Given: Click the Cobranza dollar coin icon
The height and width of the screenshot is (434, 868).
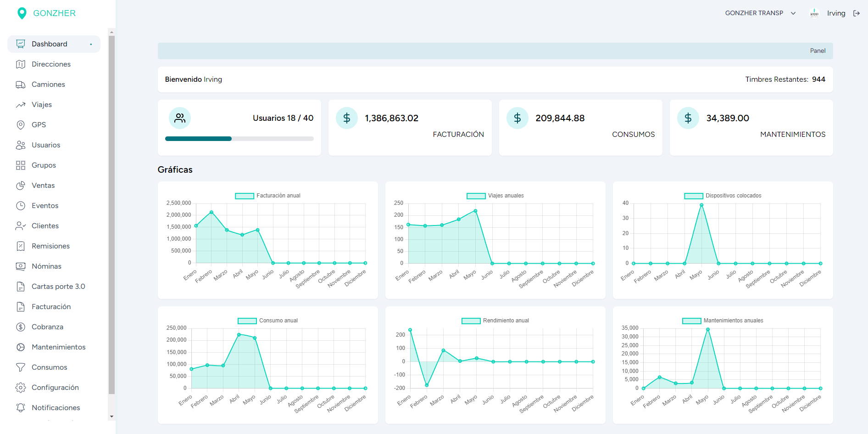Looking at the screenshot, I should (21, 327).
